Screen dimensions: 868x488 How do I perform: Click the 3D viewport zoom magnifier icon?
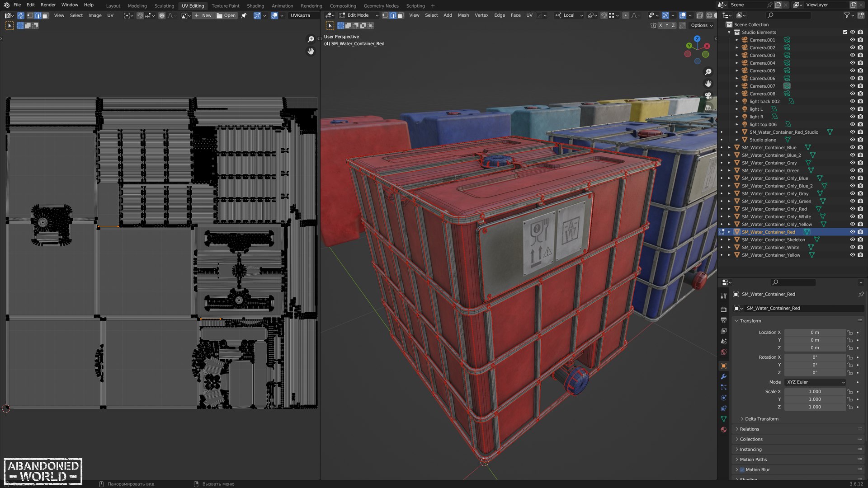708,72
